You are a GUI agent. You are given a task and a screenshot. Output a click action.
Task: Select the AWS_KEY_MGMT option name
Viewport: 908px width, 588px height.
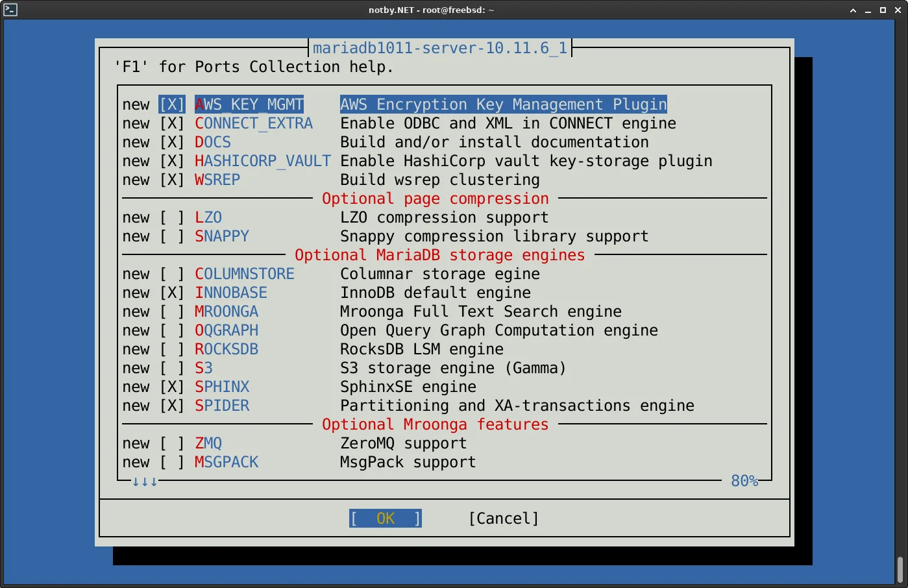(249, 104)
